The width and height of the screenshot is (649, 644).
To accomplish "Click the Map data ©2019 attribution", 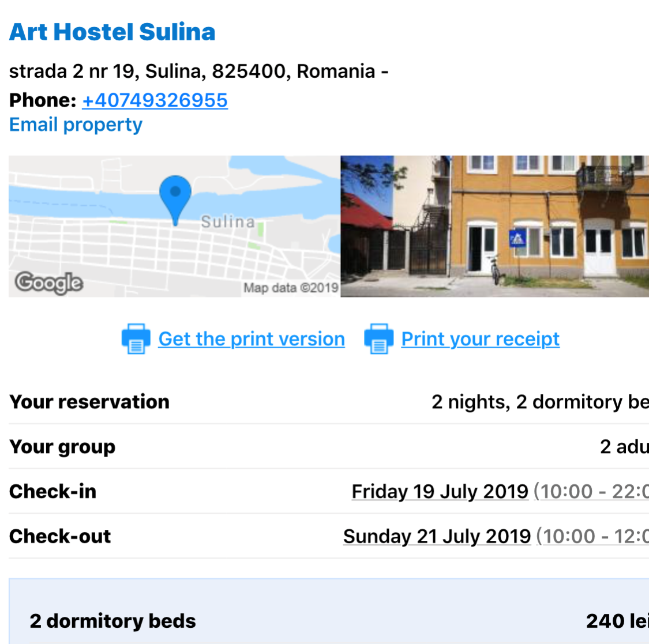I will pyautogui.click(x=291, y=288).
